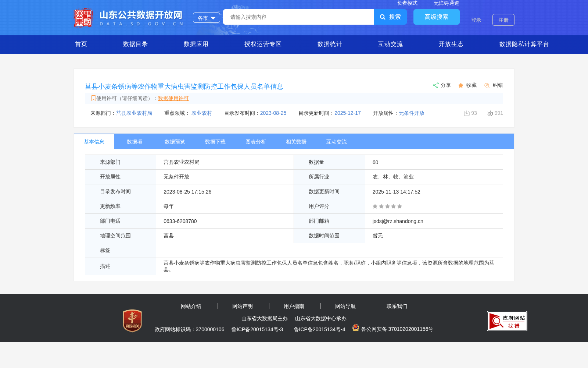Switch to the 数据下载 tab
Image resolution: width=588 pixels, height=368 pixels.
pos(215,142)
